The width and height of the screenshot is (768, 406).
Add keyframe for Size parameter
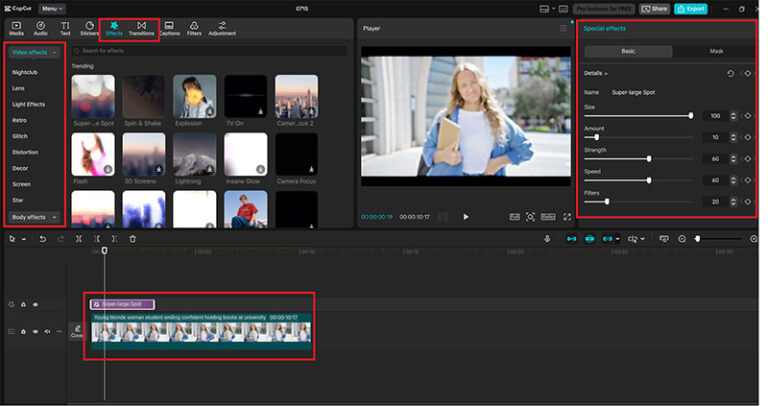pyautogui.click(x=748, y=116)
